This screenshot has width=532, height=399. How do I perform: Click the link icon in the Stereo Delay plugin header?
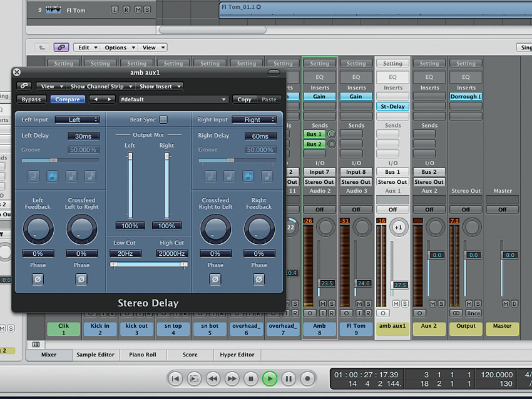(x=24, y=86)
